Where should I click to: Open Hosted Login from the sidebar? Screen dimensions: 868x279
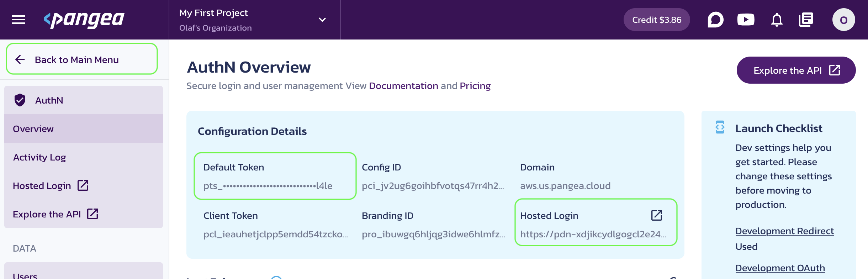click(x=84, y=185)
